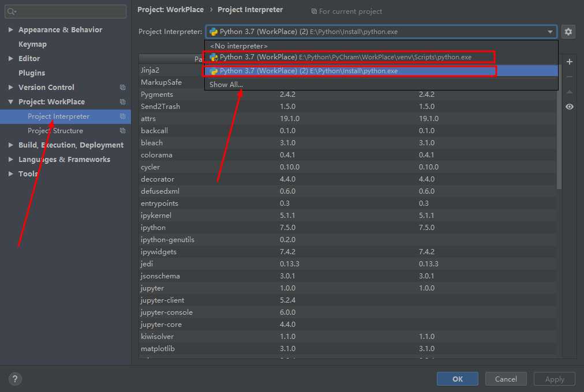The height and width of the screenshot is (392, 584).
Task: Click the Apply button
Action: coord(555,379)
